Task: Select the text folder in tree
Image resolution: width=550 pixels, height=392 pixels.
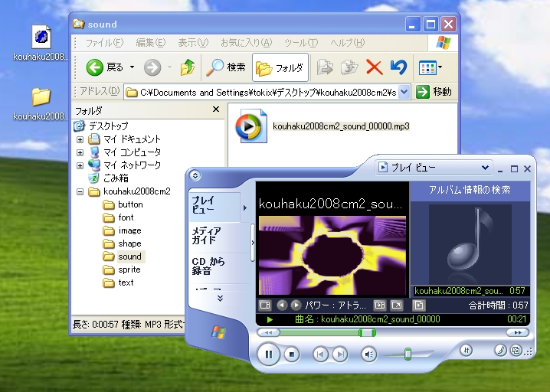Action: point(126,283)
